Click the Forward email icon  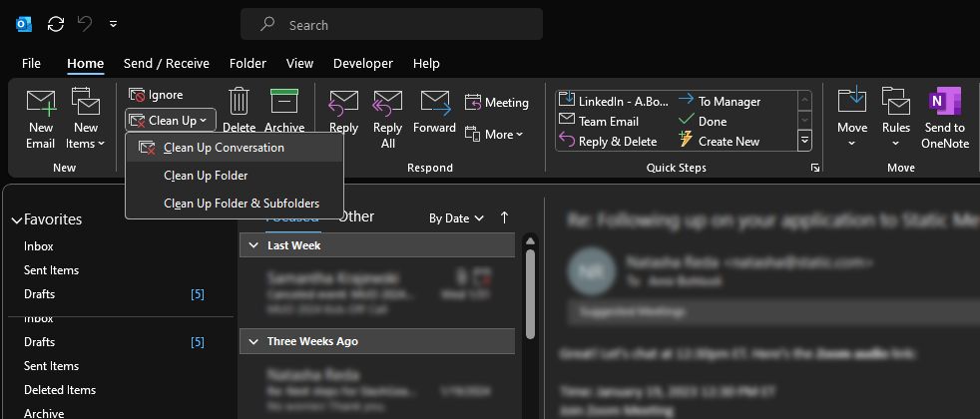click(434, 102)
